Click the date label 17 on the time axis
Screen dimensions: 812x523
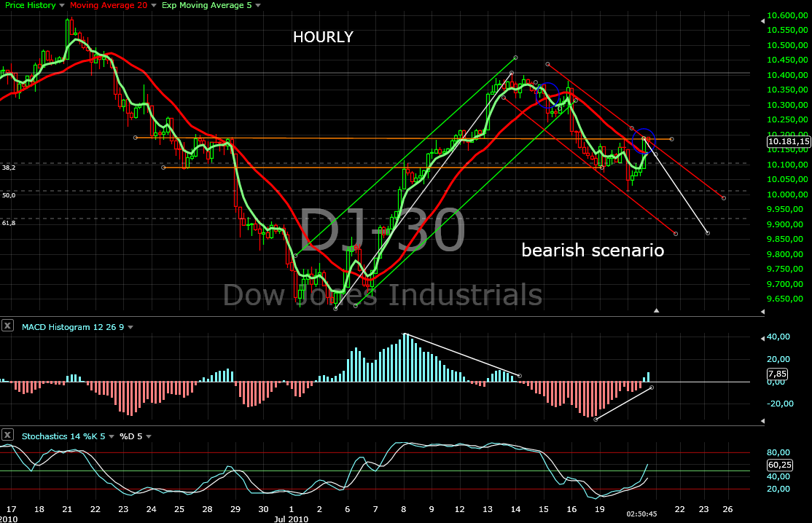[11, 509]
